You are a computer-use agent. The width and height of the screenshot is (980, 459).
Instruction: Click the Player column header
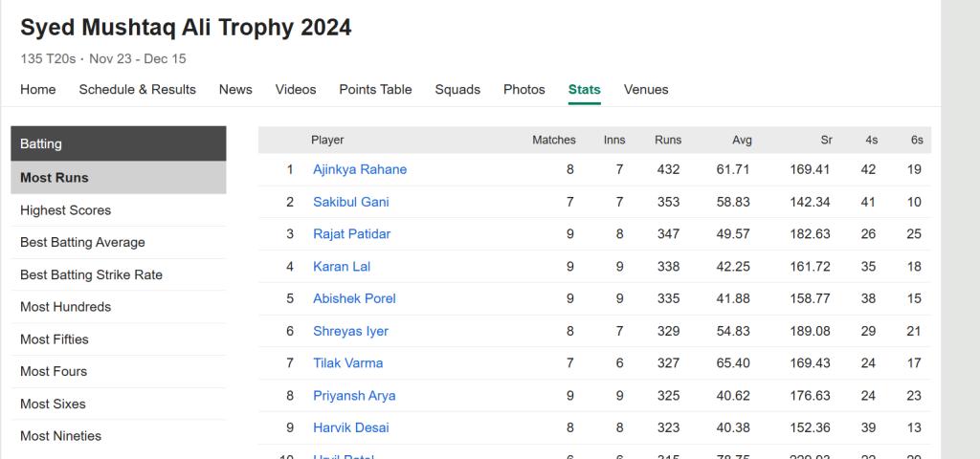pyautogui.click(x=327, y=140)
